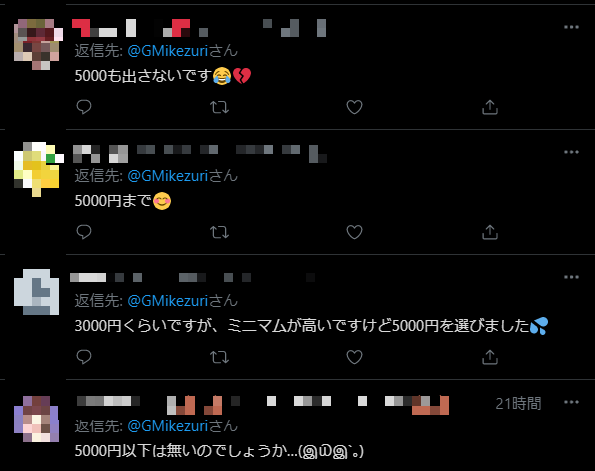Like the '5000も出さないです' tweet

tap(354, 107)
